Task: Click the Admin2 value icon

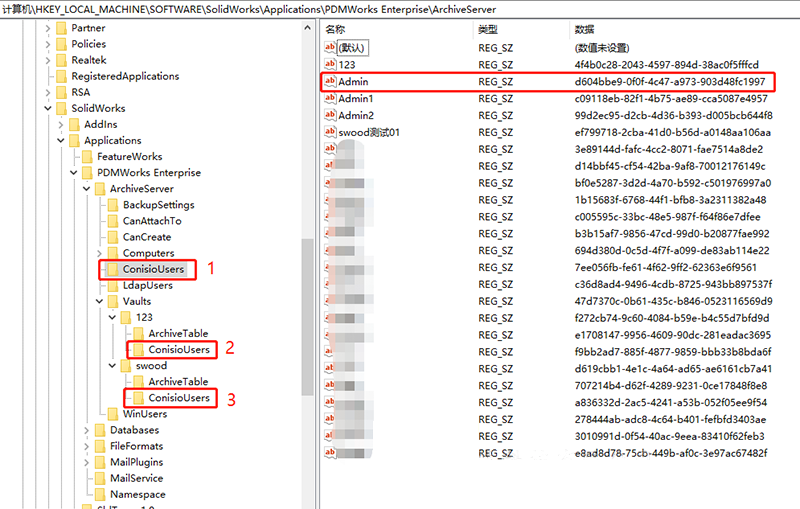Action: pos(330,115)
